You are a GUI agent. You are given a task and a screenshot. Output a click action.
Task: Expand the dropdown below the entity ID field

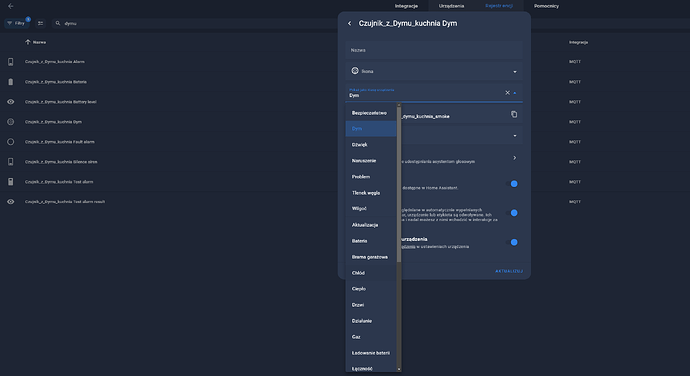[515, 136]
